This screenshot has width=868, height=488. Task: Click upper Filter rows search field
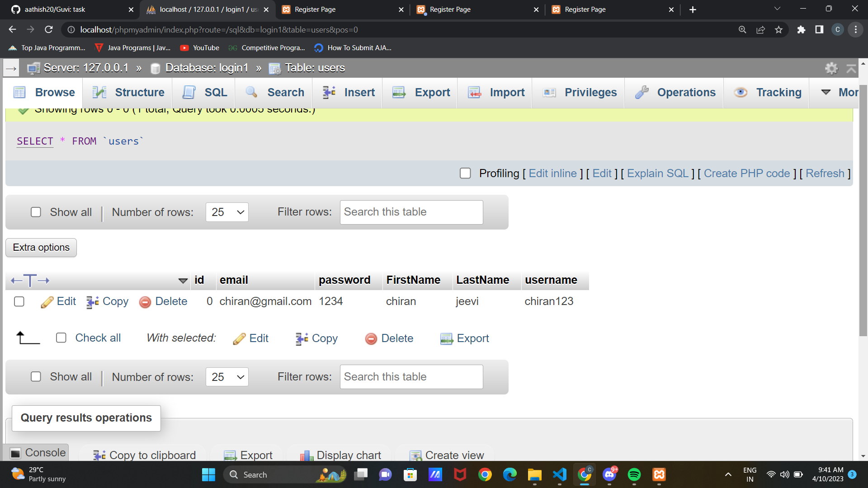click(x=411, y=212)
